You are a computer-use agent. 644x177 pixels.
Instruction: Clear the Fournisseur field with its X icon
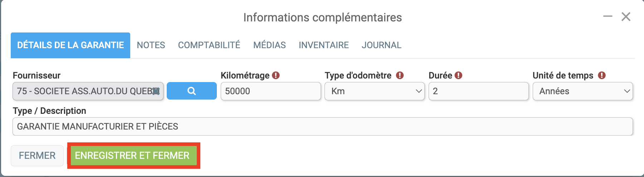point(156,91)
